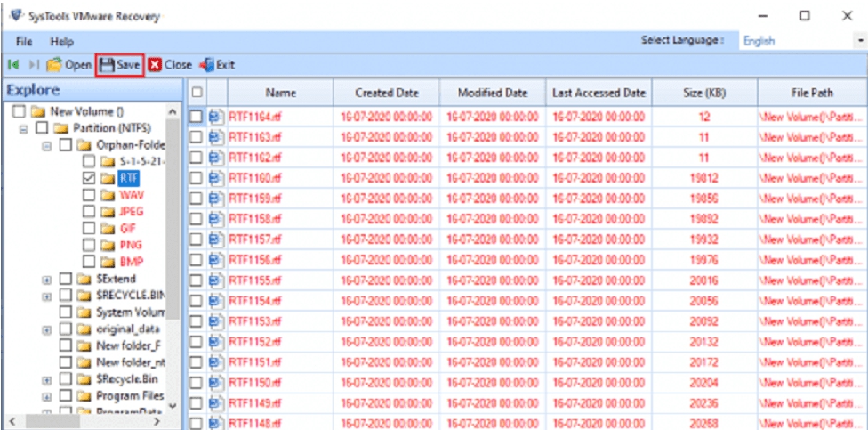Uncheck the RTF folder checkbox

[89, 178]
